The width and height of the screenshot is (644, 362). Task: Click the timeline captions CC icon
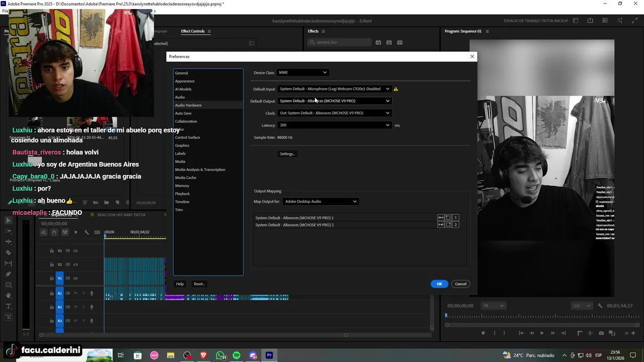[97, 232]
